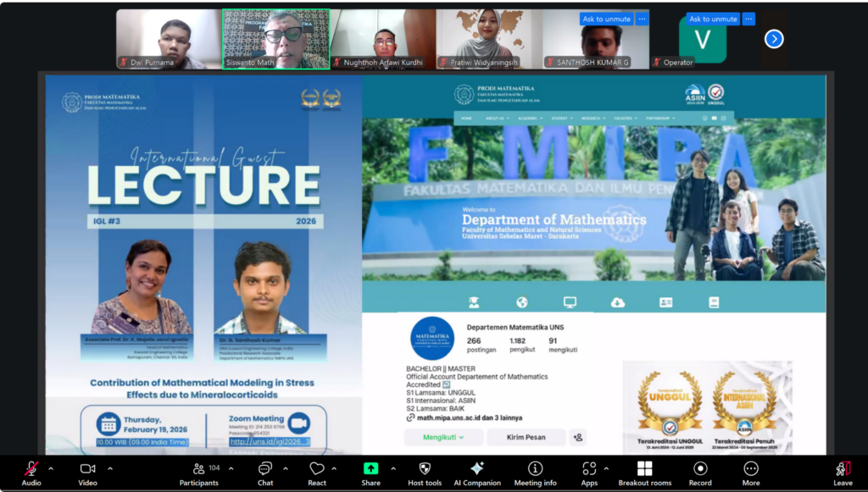Expand video options caret next to Video
This screenshot has width=868, height=492.
[110, 468]
